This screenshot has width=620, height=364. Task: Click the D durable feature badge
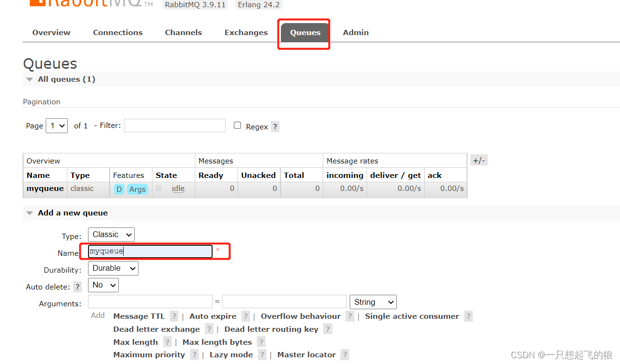(119, 189)
